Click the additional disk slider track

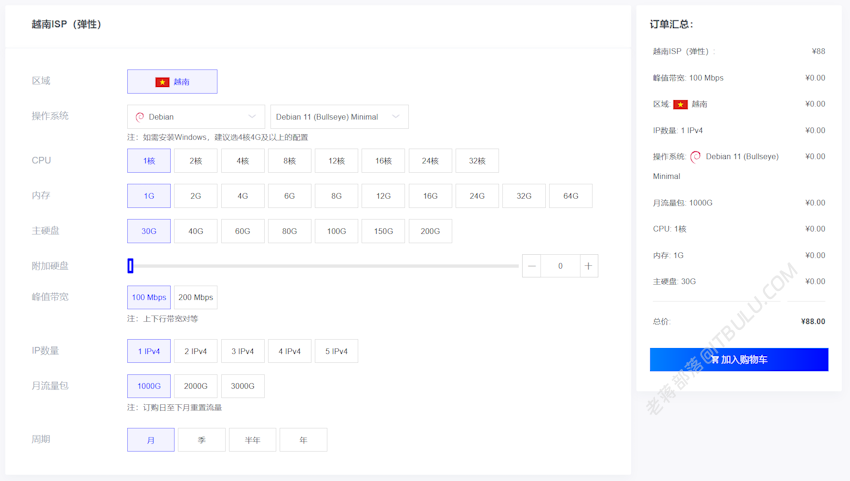click(x=324, y=266)
